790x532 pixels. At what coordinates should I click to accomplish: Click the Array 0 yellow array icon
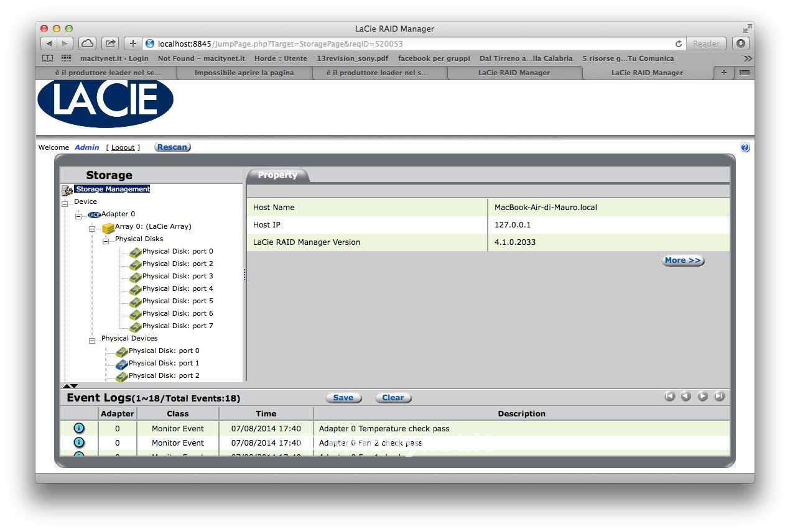[108, 228]
